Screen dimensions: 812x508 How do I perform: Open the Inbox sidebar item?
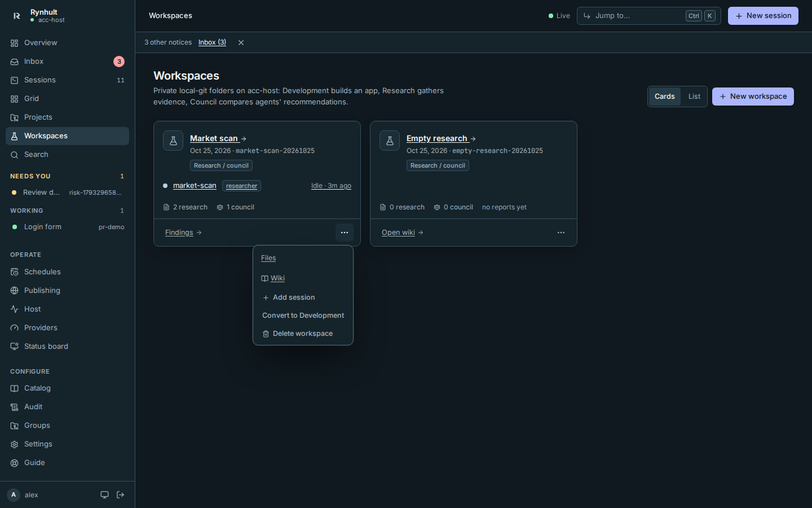point(67,62)
